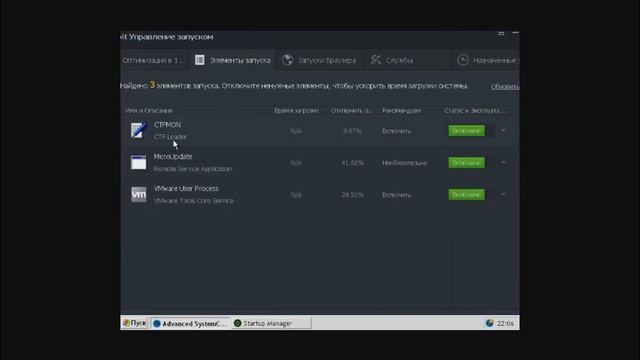
Task: Select the MicroUpdate entry name
Action: (173, 157)
